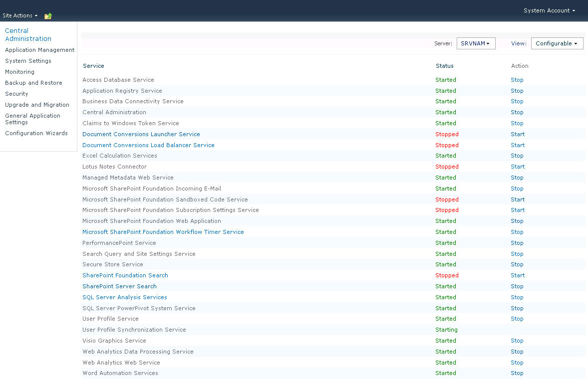Image resolution: width=588 pixels, height=382 pixels.
Task: Stop Search Query and Site Settings Service
Action: 517,254
